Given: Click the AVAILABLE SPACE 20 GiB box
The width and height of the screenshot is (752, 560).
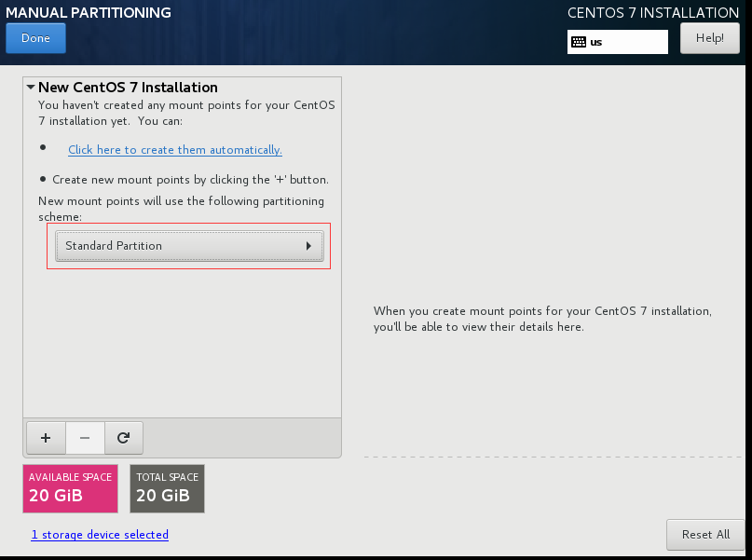Looking at the screenshot, I should [71, 488].
